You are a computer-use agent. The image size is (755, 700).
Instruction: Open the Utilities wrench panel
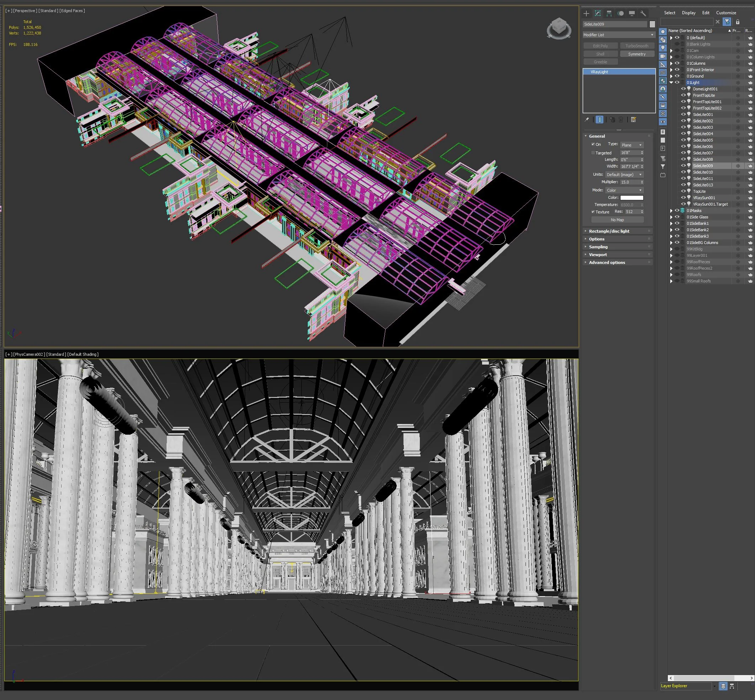click(x=643, y=13)
